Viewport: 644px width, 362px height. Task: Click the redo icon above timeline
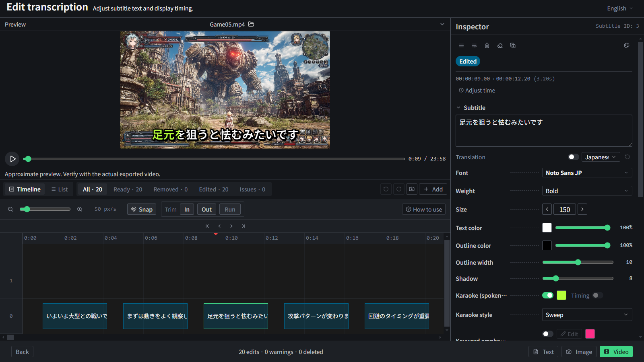click(x=399, y=189)
